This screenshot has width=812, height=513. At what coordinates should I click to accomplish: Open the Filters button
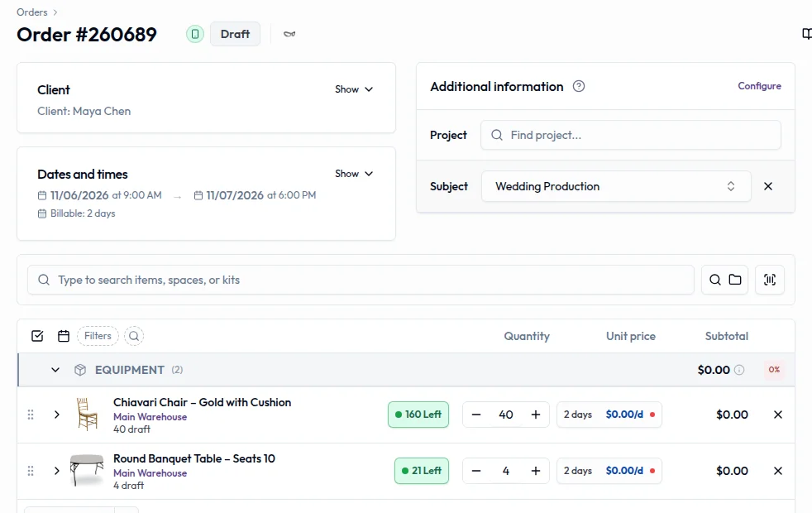click(98, 336)
